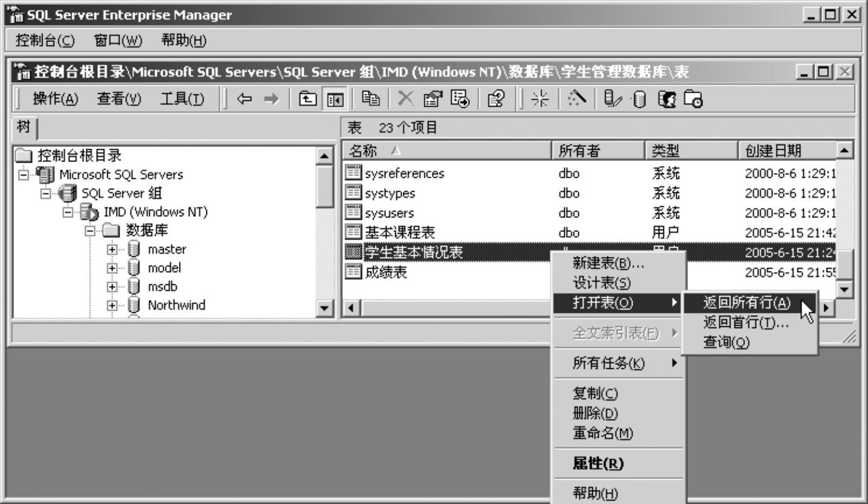
Task: Expand the Northwind database node
Action: [x=112, y=306]
